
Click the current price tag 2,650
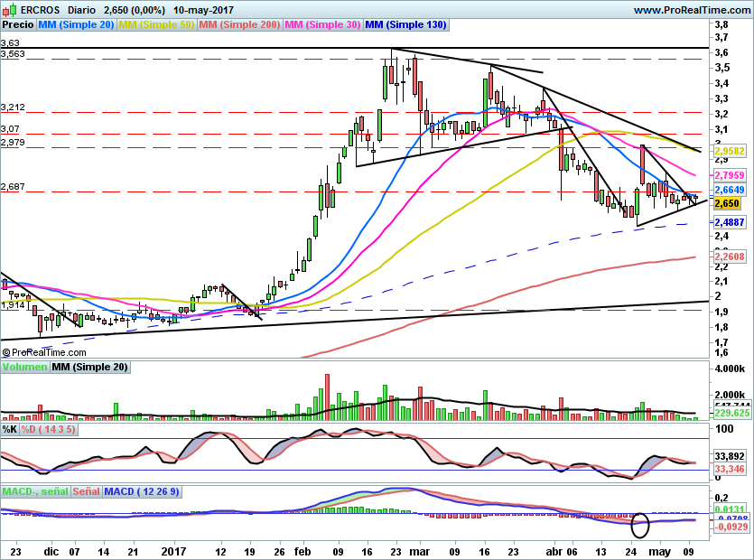[727, 204]
